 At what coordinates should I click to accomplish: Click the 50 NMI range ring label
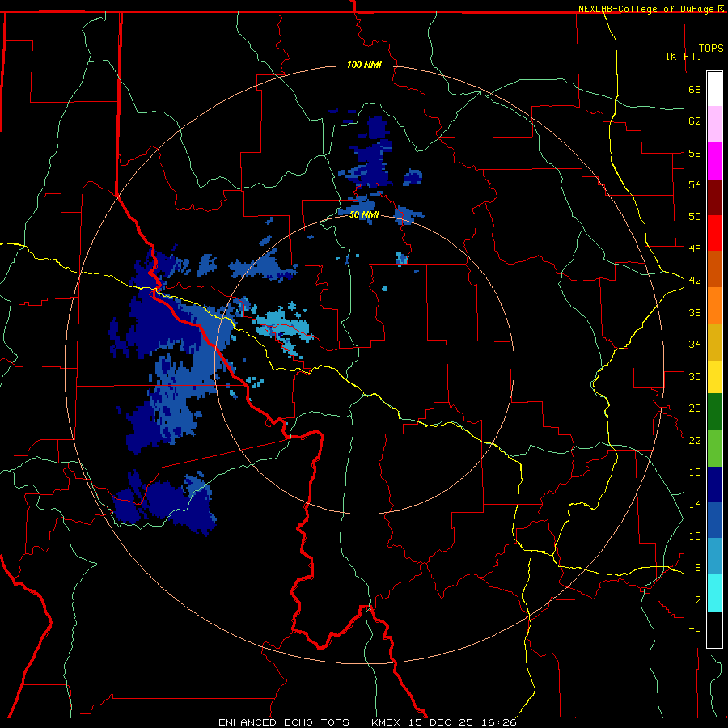(364, 215)
